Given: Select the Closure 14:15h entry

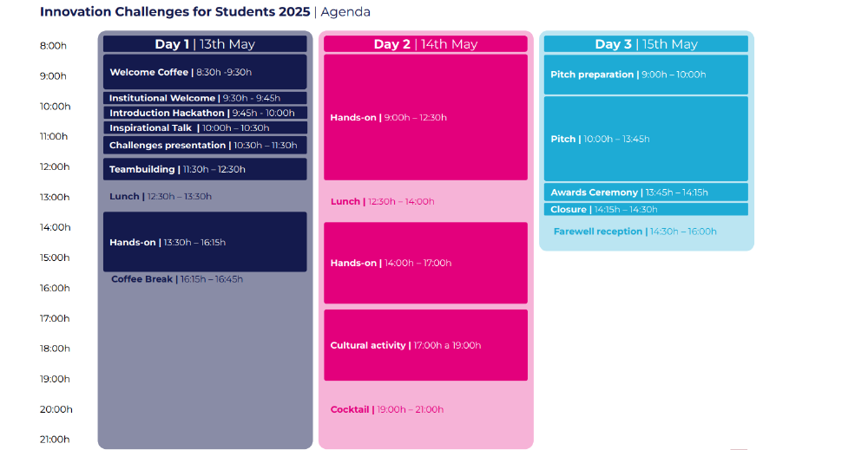Looking at the screenshot, I should coord(646,209).
